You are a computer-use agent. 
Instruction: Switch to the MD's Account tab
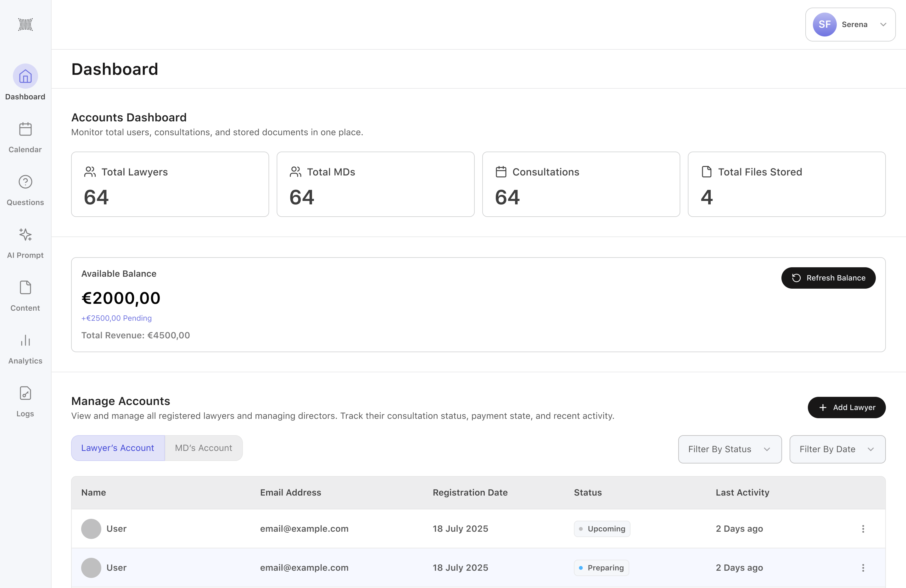(203, 448)
